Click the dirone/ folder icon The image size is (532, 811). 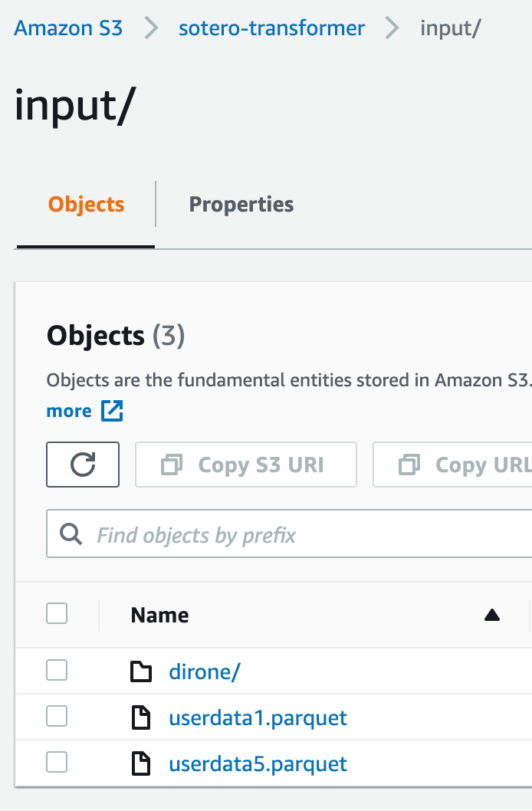pyautogui.click(x=140, y=671)
